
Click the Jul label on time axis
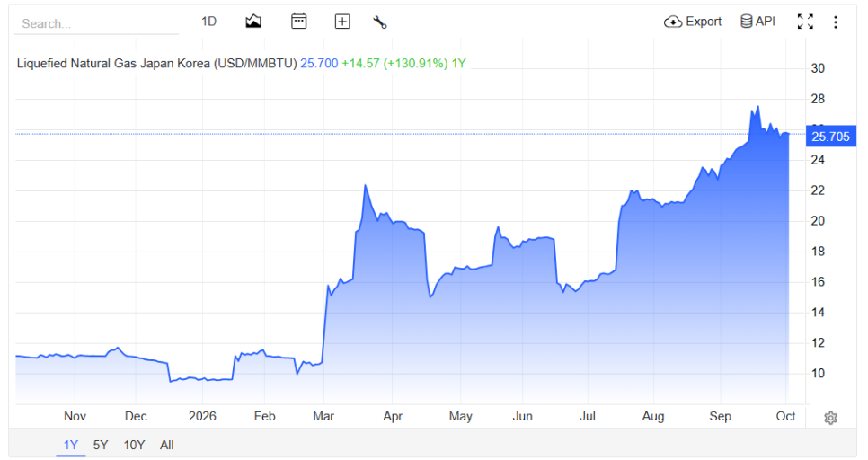pos(588,416)
